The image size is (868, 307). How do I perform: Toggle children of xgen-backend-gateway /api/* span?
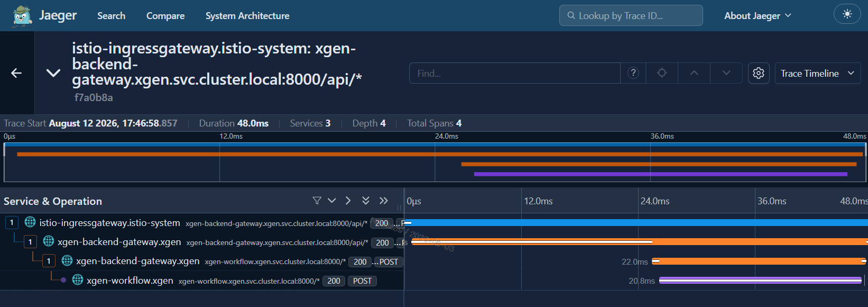(30, 242)
